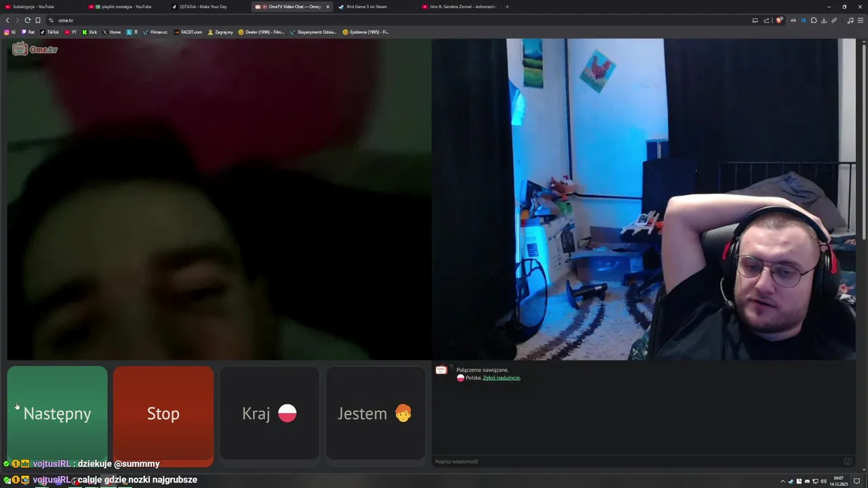Open the extensions puzzle icon
Image resolution: width=868 pixels, height=488 pixels.
[814, 20]
